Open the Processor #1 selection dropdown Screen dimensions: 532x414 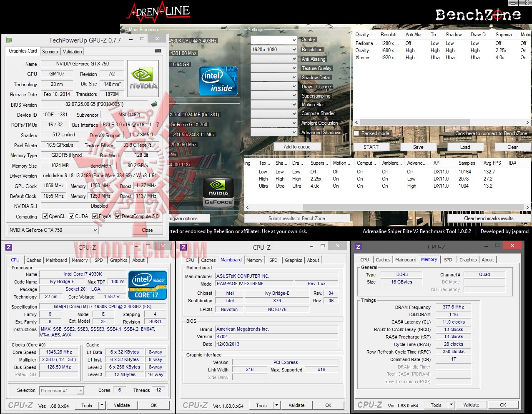pyautogui.click(x=62, y=391)
